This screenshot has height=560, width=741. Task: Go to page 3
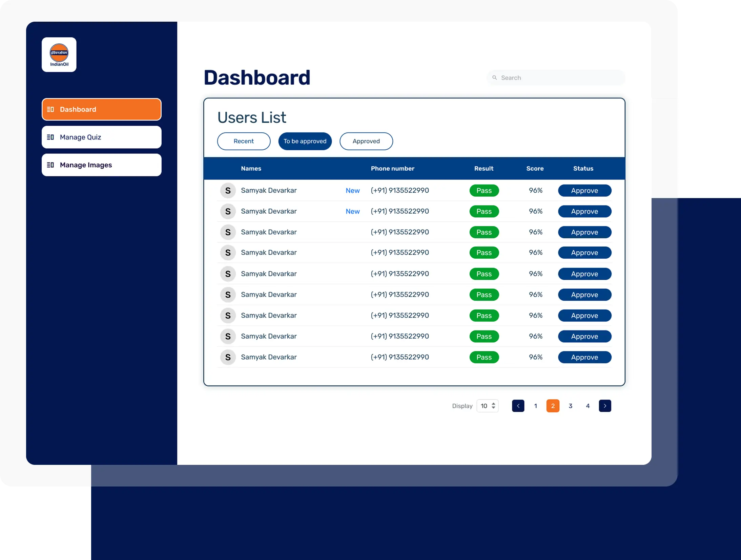click(x=571, y=406)
